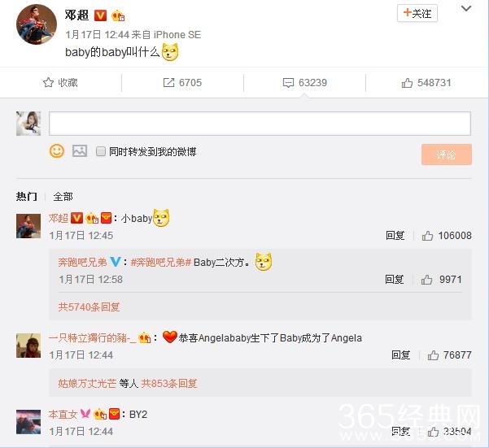Open the smiley emoji picker
The image size is (489, 448).
57,151
